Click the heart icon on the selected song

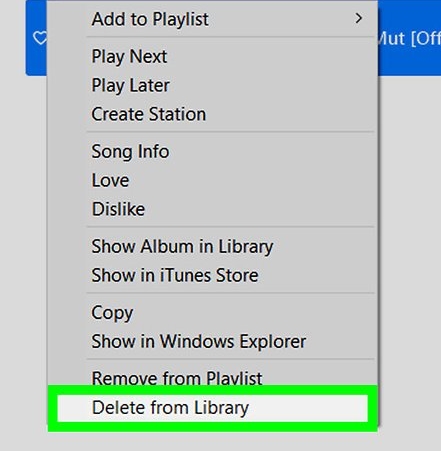click(x=40, y=38)
